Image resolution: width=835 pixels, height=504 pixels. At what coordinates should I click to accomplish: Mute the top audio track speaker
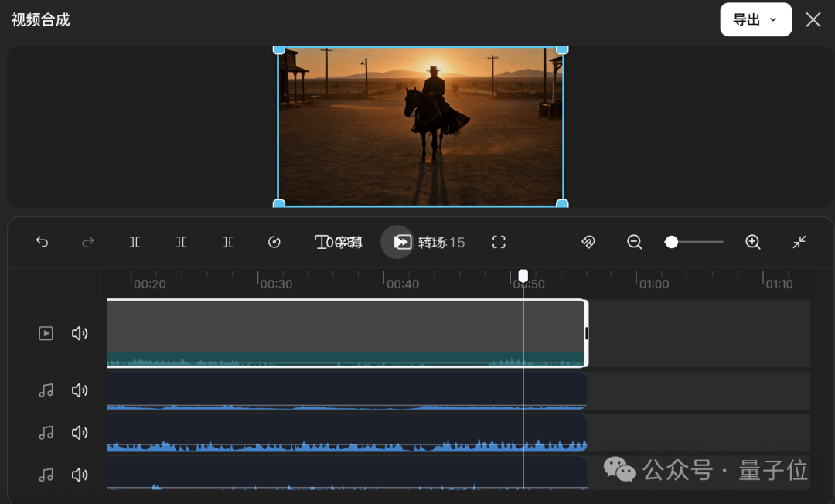[x=80, y=390]
